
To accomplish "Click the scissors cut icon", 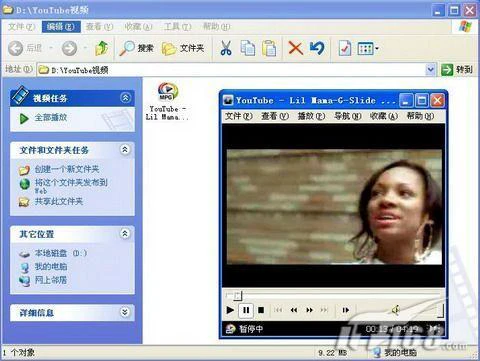I will (226, 48).
